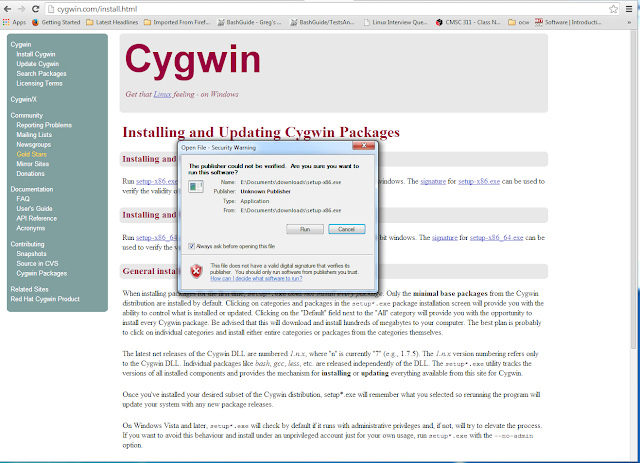Open the Software | Introducti bookmark

coord(568,22)
